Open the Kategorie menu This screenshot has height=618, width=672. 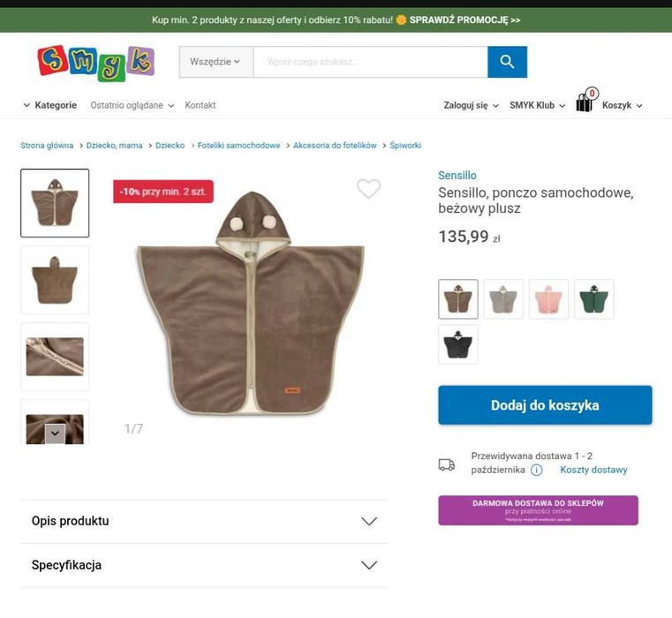pyautogui.click(x=49, y=105)
